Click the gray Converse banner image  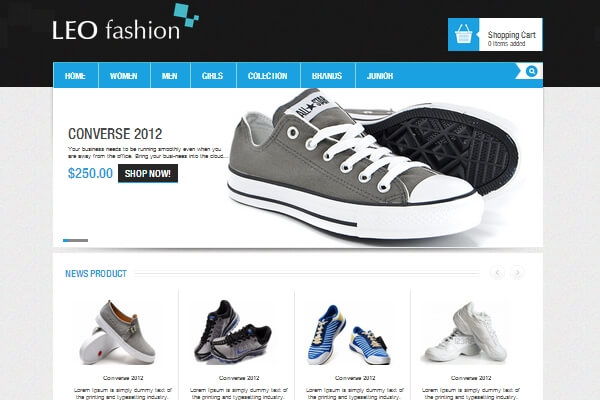click(373, 167)
